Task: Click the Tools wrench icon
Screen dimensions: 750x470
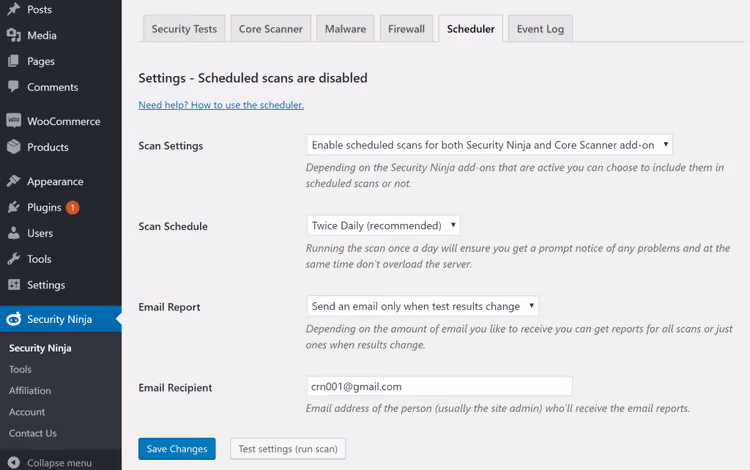Action: click(13, 259)
